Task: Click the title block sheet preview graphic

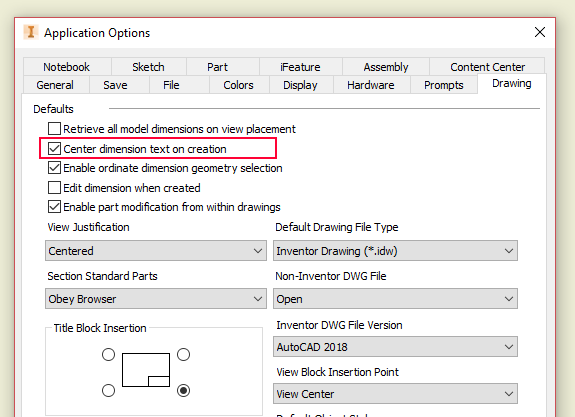Action: 146,370
